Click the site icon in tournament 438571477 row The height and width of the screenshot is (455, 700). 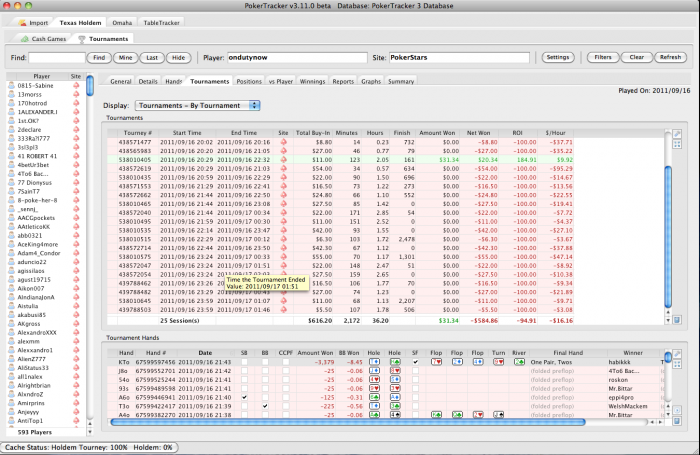(x=282, y=141)
